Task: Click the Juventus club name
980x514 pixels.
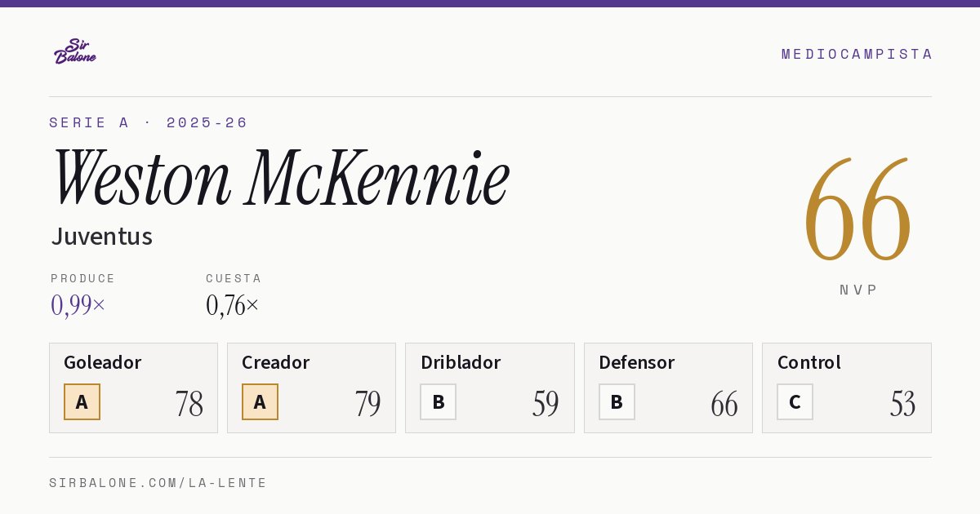Action: tap(102, 237)
